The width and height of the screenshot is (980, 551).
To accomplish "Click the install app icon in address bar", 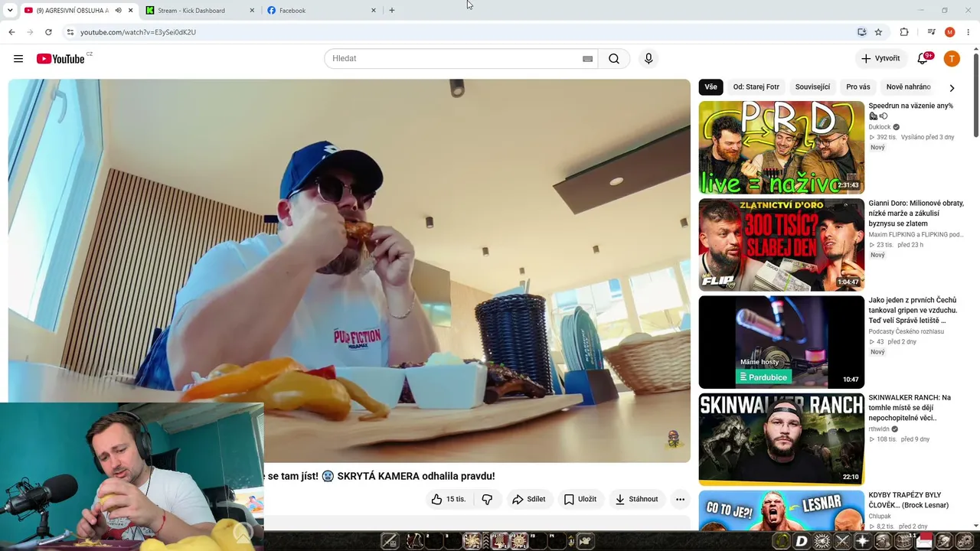I will pos(861,32).
